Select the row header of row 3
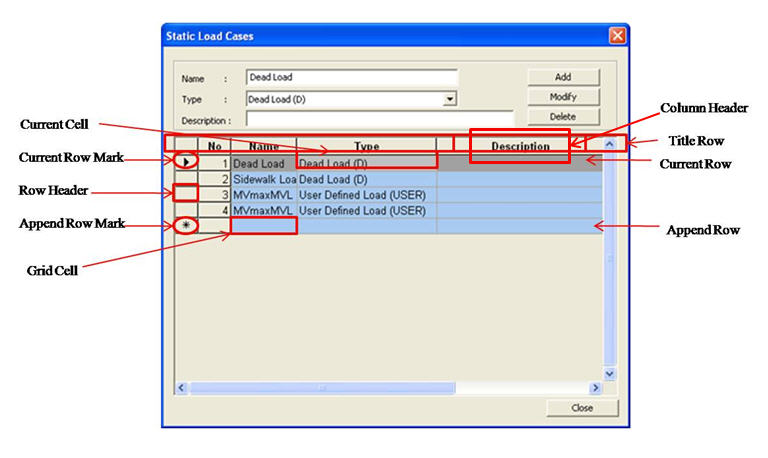Image resolution: width=768 pixels, height=458 pixels. [186, 194]
